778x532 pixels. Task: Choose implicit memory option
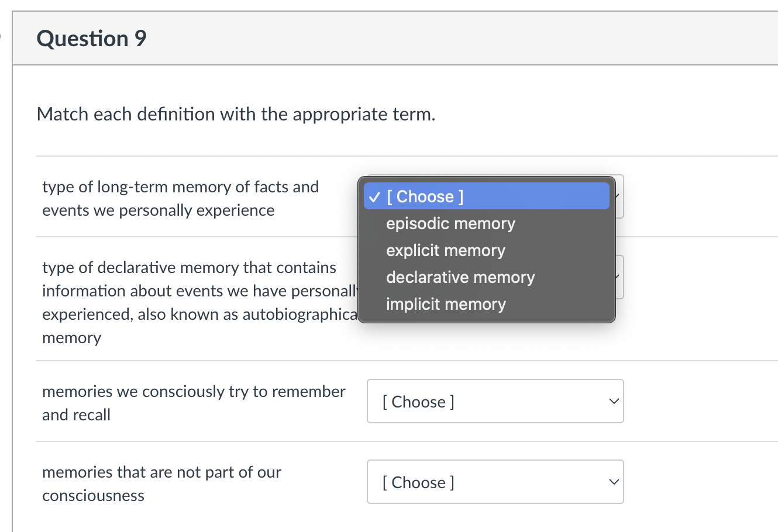(486, 304)
